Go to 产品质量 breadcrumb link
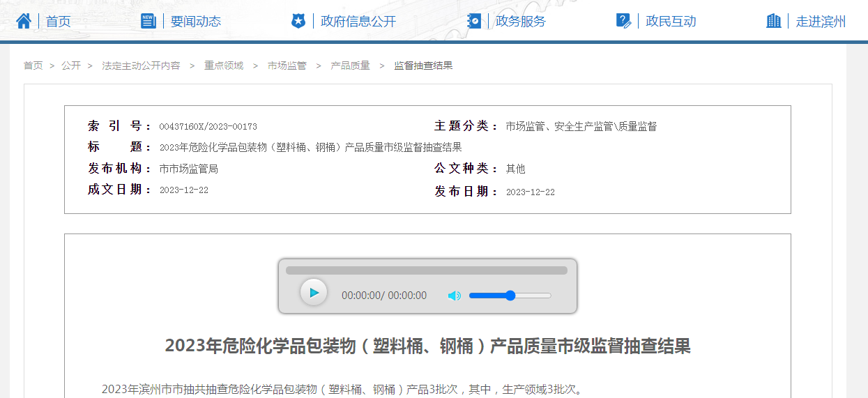The height and width of the screenshot is (398, 868). pyautogui.click(x=350, y=66)
